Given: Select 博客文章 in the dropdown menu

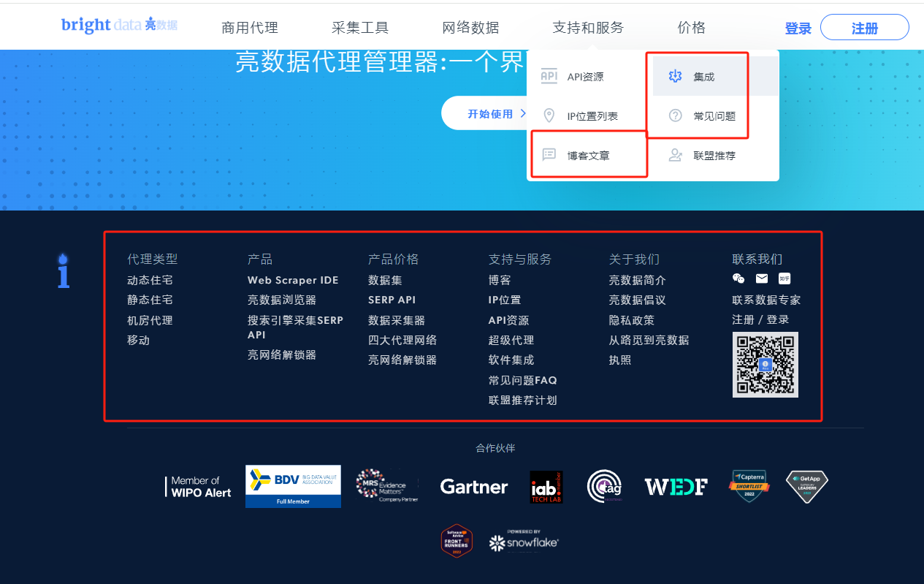Looking at the screenshot, I should (x=589, y=155).
